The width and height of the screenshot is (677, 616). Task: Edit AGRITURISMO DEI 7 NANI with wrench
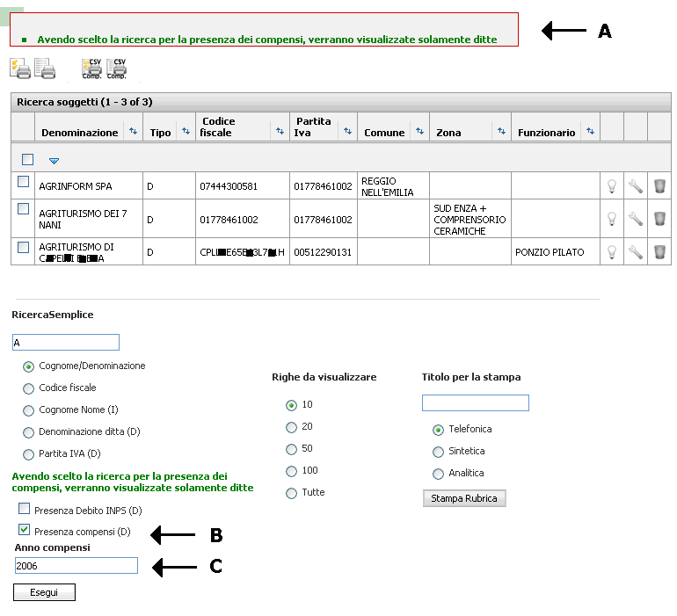636,219
